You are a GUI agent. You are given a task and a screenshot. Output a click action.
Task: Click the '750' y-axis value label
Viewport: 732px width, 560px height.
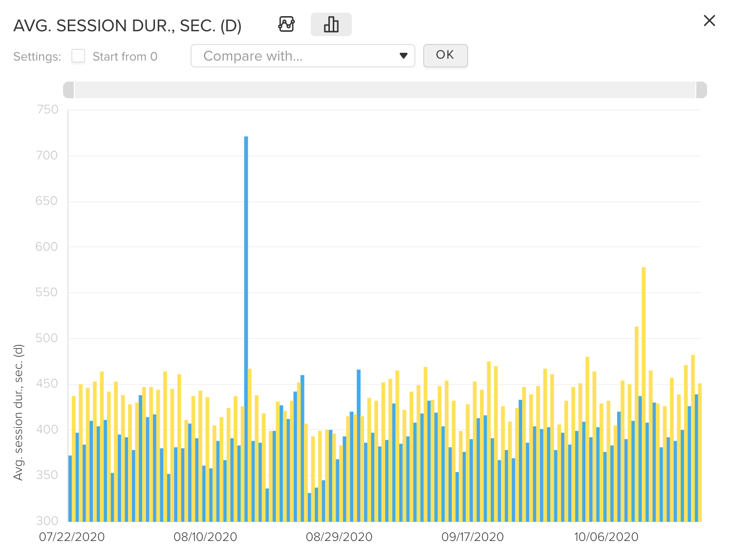pyautogui.click(x=47, y=109)
